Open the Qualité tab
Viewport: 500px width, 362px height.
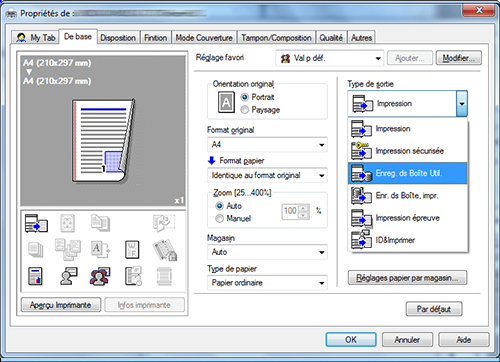tap(331, 38)
